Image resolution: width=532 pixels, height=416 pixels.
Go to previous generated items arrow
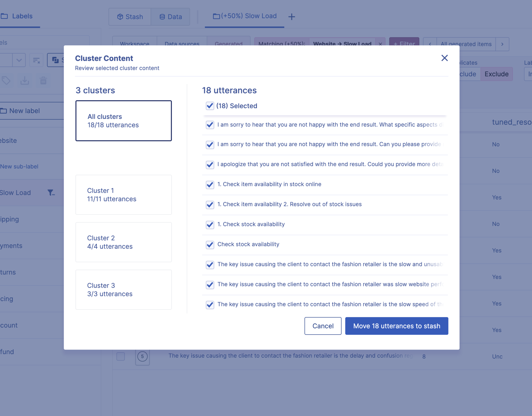430,44
